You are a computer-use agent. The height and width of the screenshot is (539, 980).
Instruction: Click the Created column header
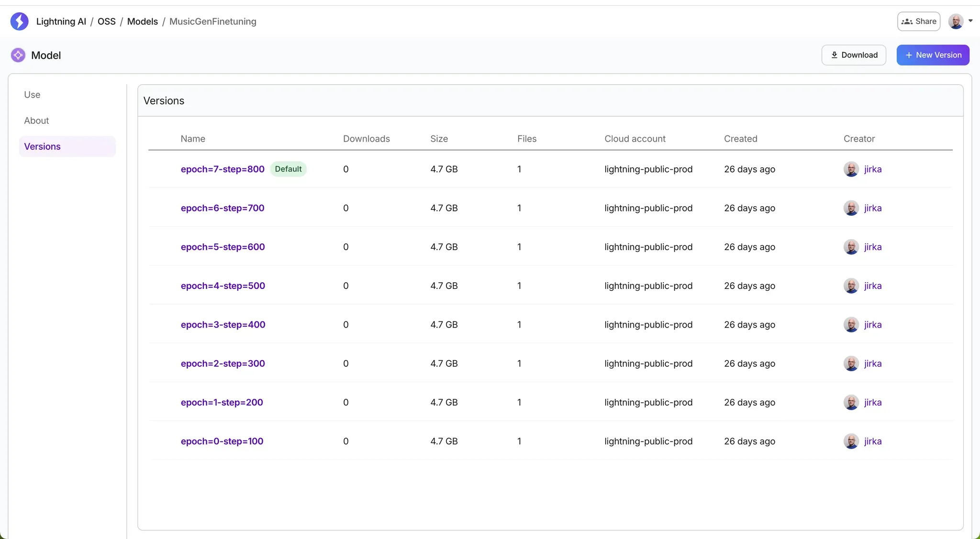[740, 139]
